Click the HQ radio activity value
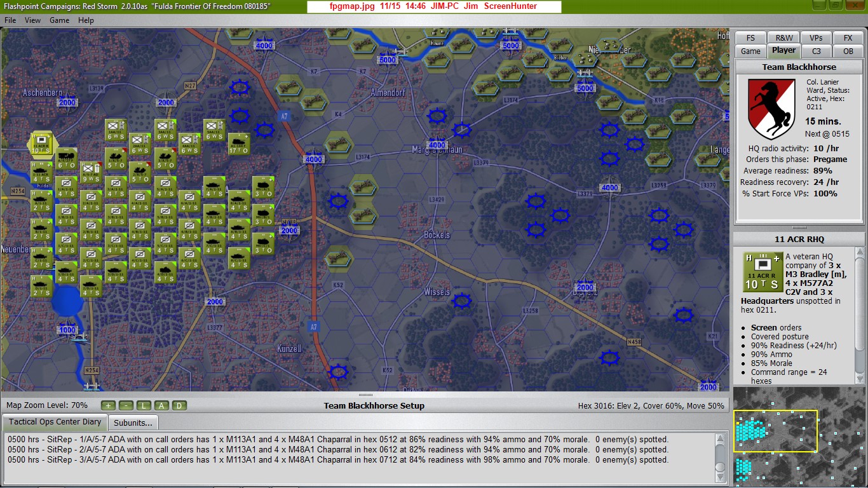Image resolution: width=868 pixels, height=488 pixels. pos(827,148)
